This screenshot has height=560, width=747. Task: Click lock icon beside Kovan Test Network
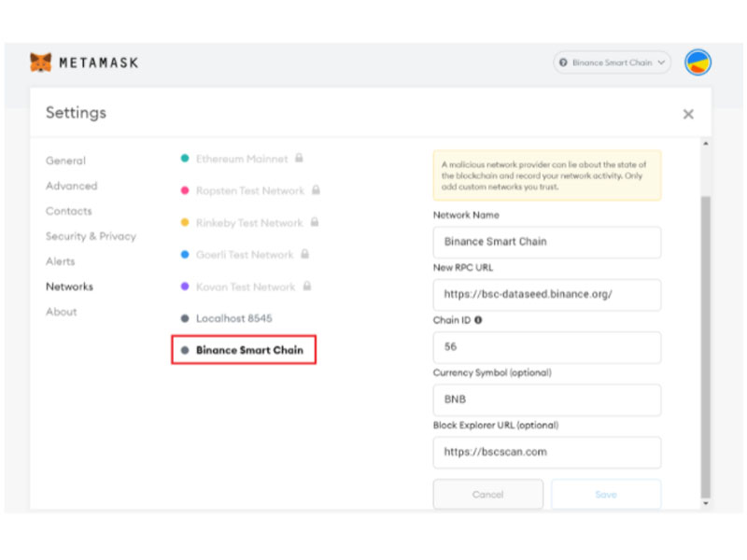[307, 286]
